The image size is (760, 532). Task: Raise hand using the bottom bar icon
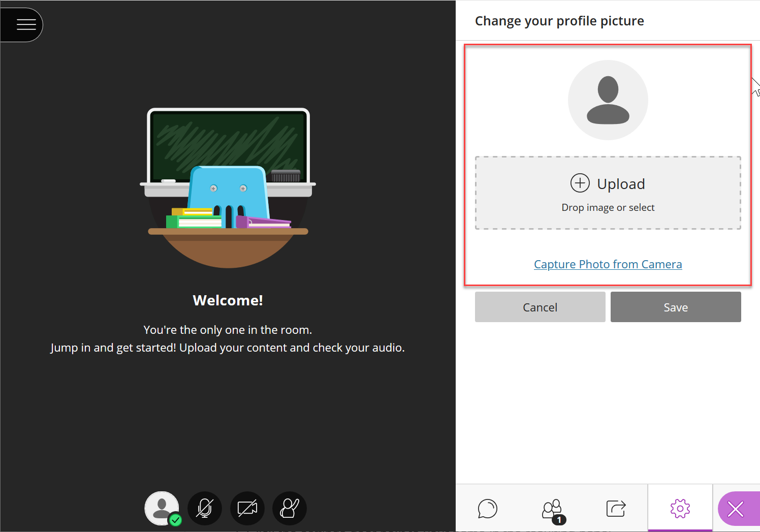tap(290, 508)
